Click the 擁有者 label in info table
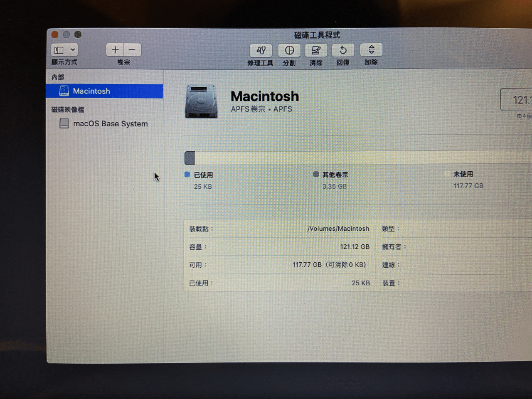Image resolution: width=532 pixels, height=399 pixels. click(x=394, y=246)
